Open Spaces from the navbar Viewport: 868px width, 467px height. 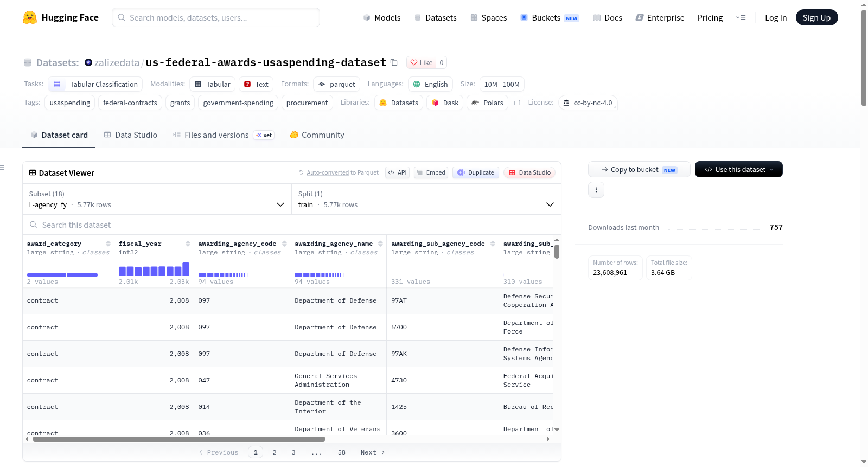pyautogui.click(x=488, y=17)
